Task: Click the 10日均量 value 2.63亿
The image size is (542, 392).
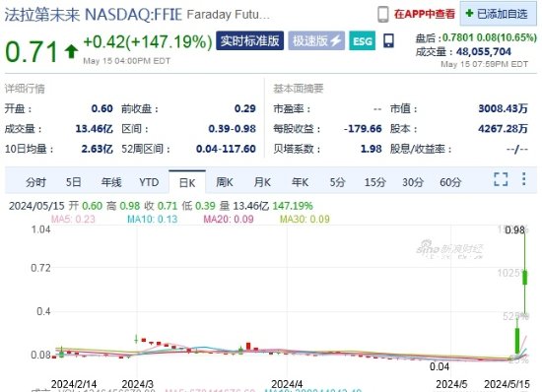Action: click(98, 149)
